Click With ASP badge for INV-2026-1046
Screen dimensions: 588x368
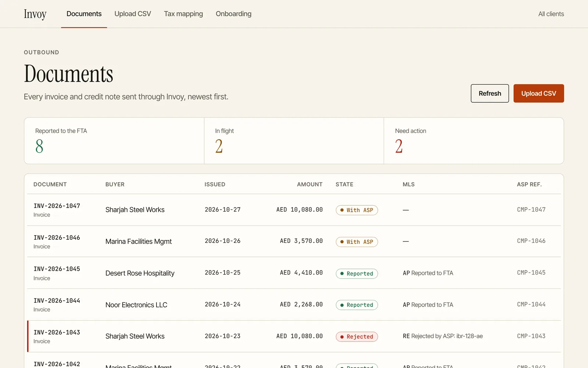point(357,242)
